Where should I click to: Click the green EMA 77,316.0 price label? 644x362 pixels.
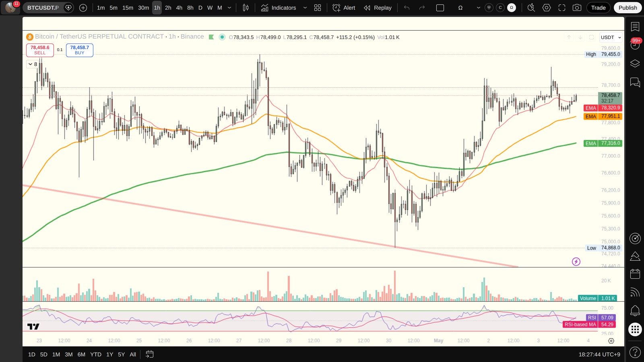pos(603,143)
